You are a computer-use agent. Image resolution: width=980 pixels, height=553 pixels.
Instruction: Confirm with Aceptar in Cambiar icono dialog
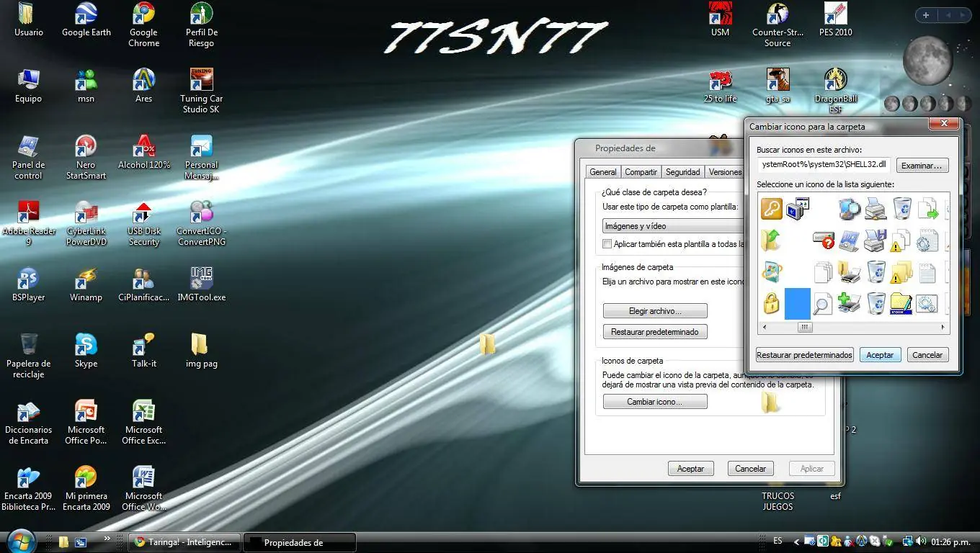880,355
